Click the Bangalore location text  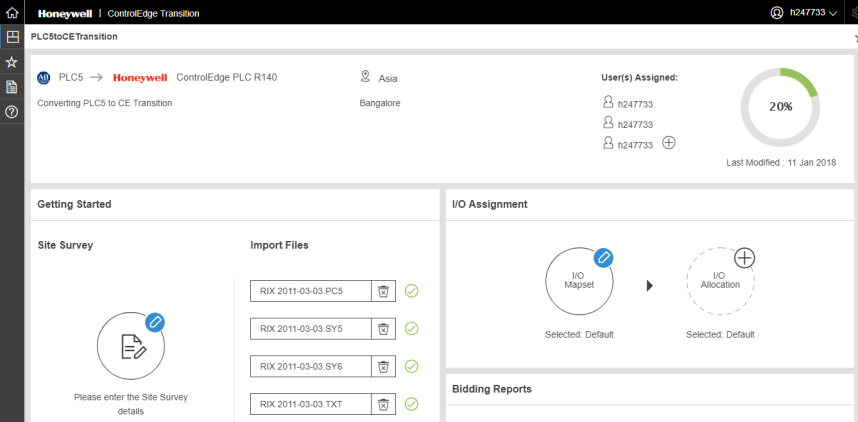380,103
